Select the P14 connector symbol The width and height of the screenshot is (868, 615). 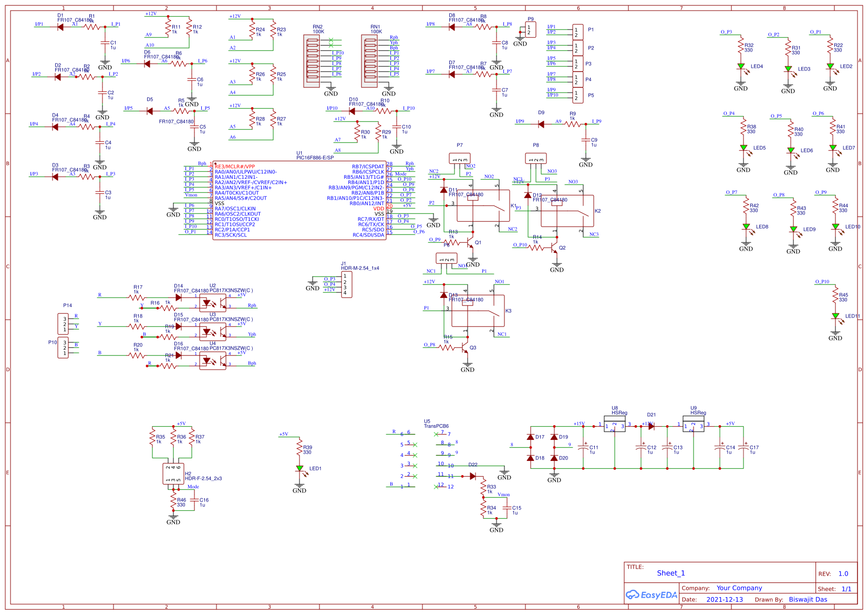pos(63,324)
